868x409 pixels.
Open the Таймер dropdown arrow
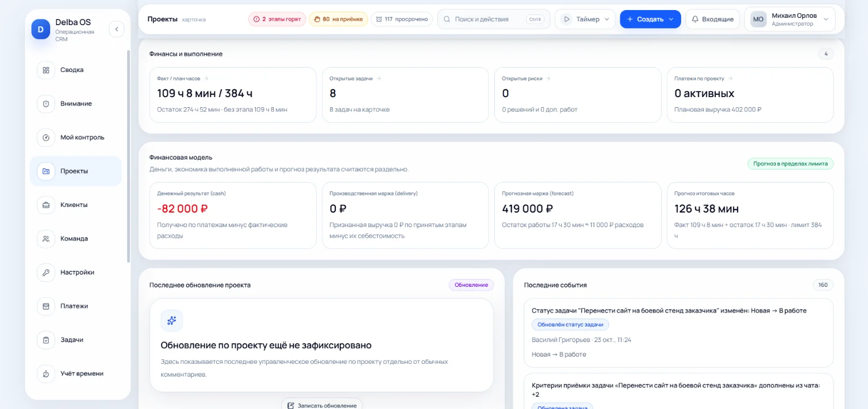607,19
